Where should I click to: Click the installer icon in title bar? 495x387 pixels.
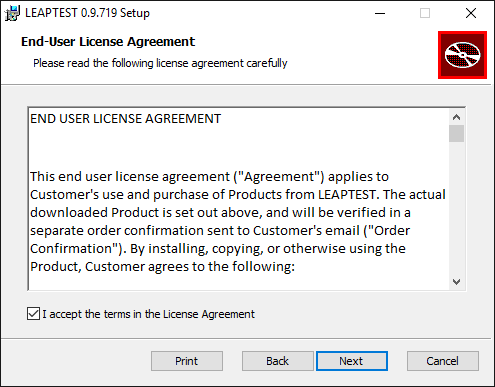click(12, 13)
